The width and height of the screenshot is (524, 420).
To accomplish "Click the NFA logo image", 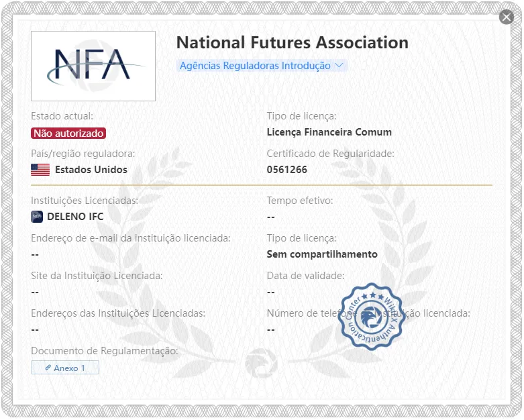I will [93, 66].
